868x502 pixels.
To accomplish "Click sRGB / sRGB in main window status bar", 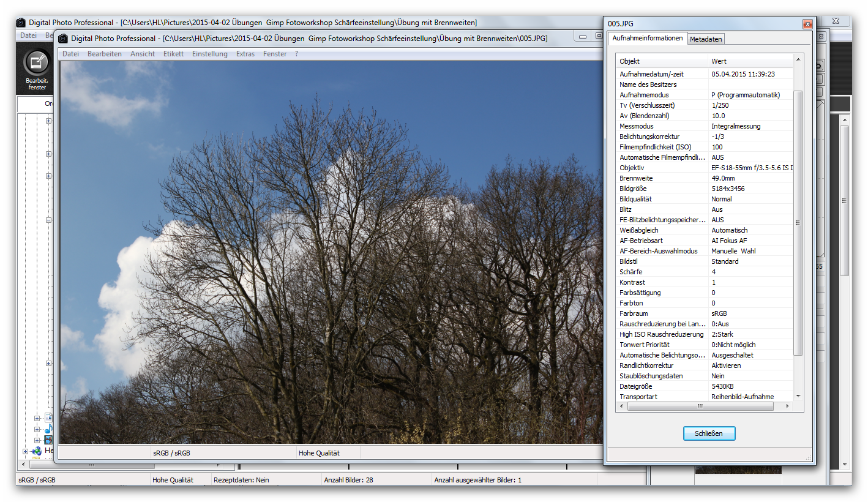I will point(37,480).
